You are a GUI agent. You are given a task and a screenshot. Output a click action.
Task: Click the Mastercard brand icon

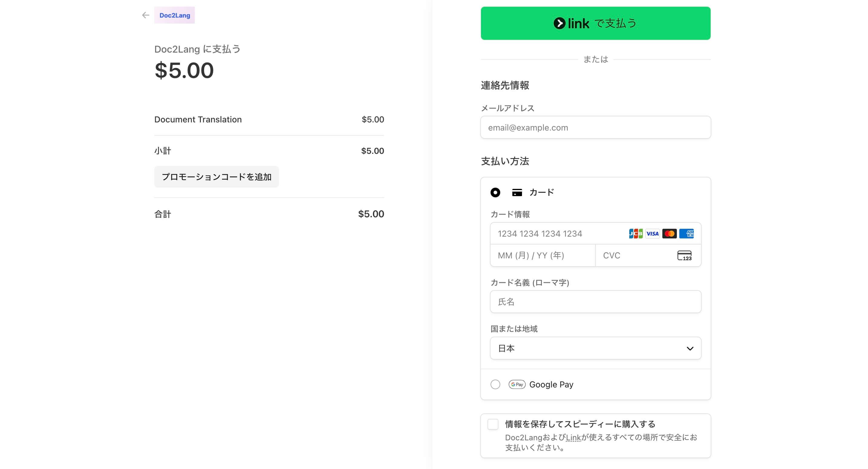[669, 233]
